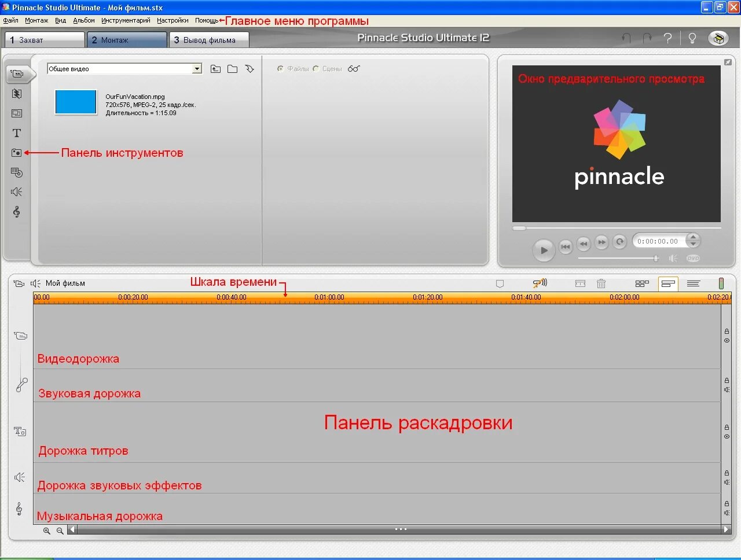Open the Вид menu
This screenshot has height=560, width=741.
pos(60,20)
